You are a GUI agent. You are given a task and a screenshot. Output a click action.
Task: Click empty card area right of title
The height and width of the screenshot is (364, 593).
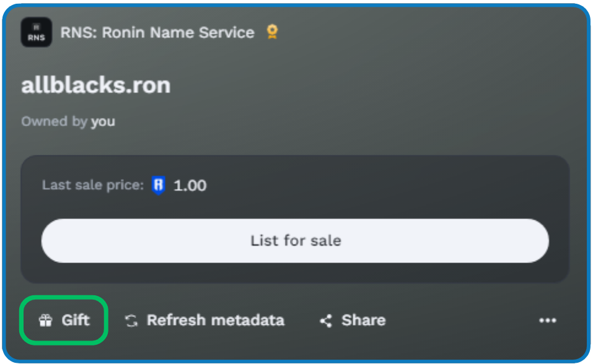378,85
